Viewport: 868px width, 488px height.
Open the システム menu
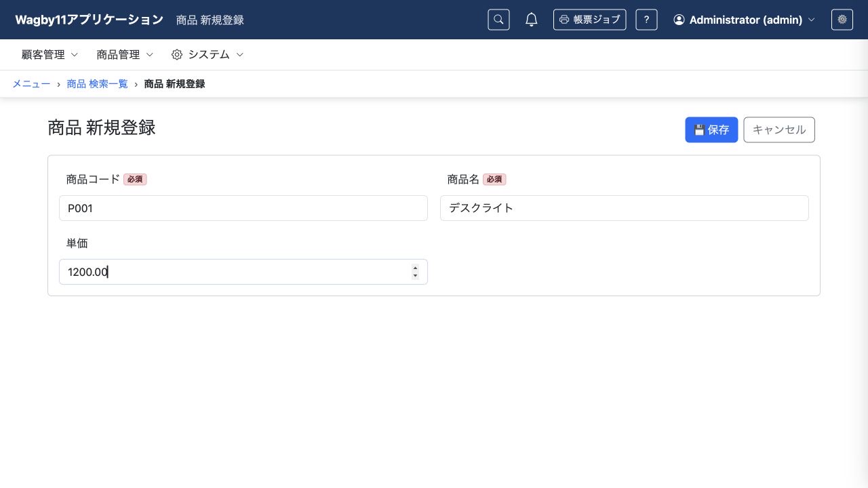[x=208, y=54]
